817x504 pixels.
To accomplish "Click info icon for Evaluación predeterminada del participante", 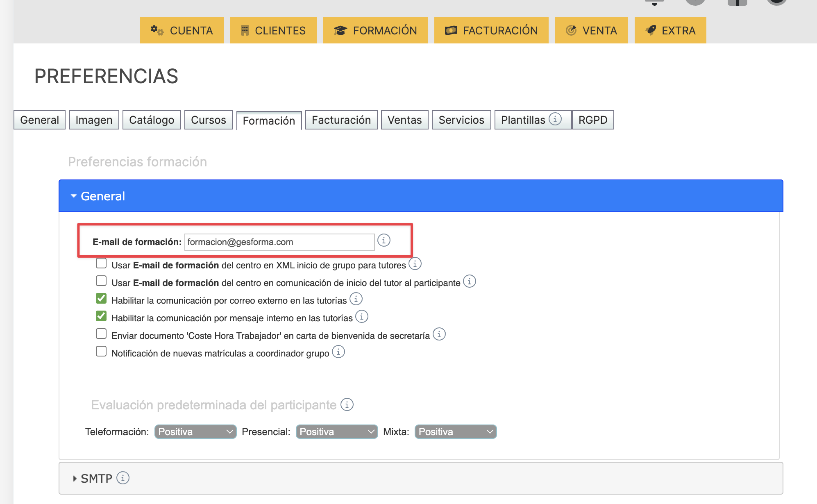I will click(347, 404).
